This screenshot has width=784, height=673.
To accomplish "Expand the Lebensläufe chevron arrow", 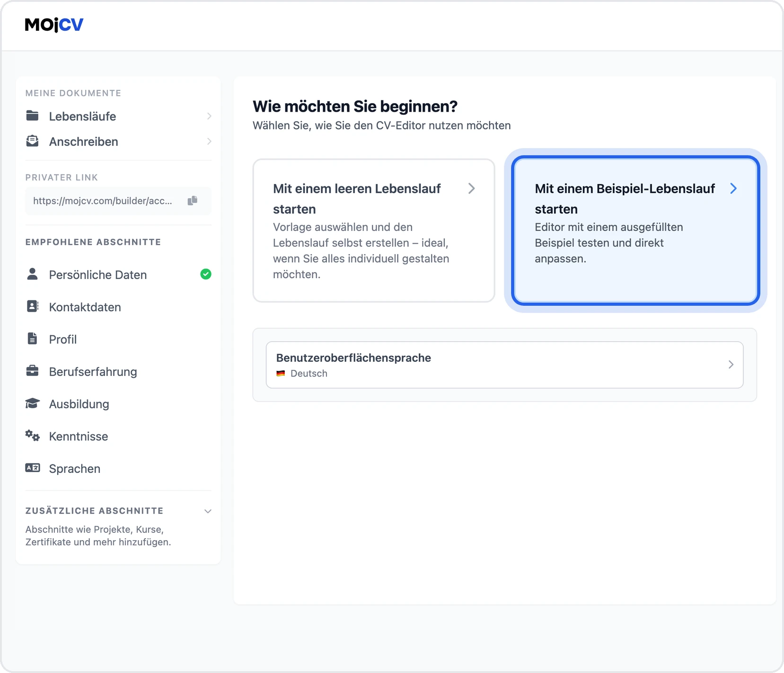I will [x=209, y=116].
